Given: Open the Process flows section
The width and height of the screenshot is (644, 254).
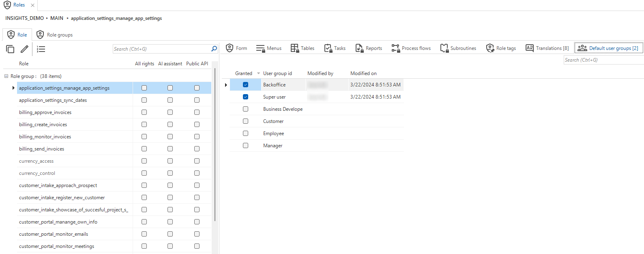Looking at the screenshot, I should tap(411, 48).
